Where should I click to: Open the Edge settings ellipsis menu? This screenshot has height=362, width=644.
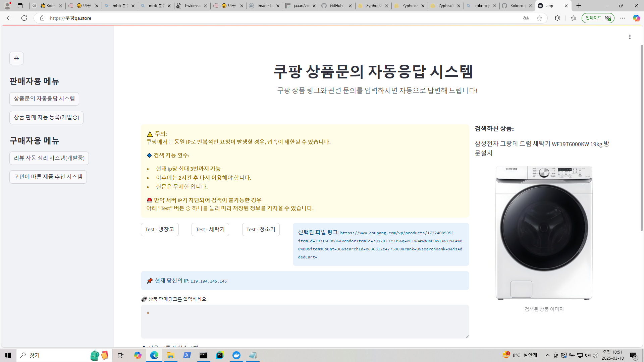coord(623,18)
